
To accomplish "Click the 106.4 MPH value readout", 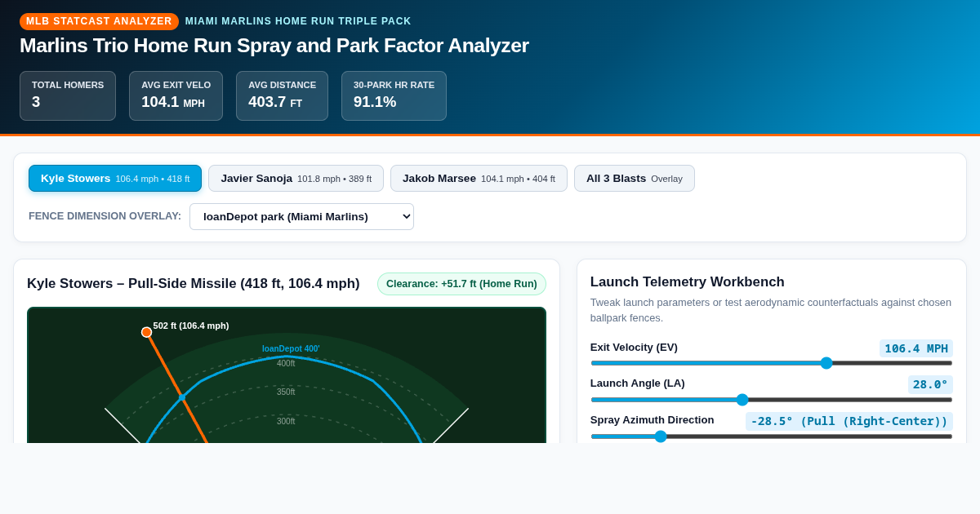I will [916, 348].
